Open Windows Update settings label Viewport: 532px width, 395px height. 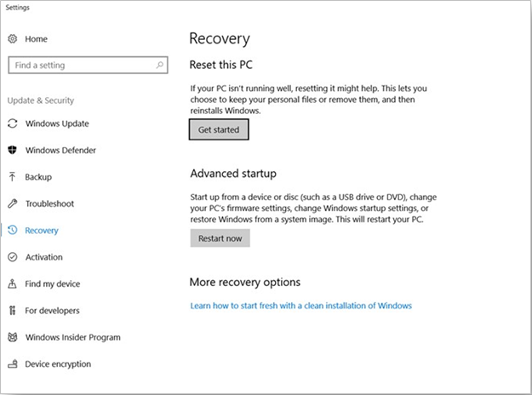57,123
